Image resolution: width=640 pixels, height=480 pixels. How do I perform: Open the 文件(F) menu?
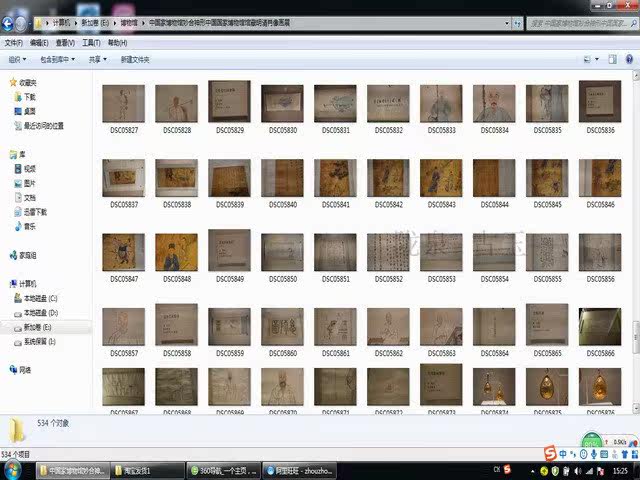click(13, 43)
